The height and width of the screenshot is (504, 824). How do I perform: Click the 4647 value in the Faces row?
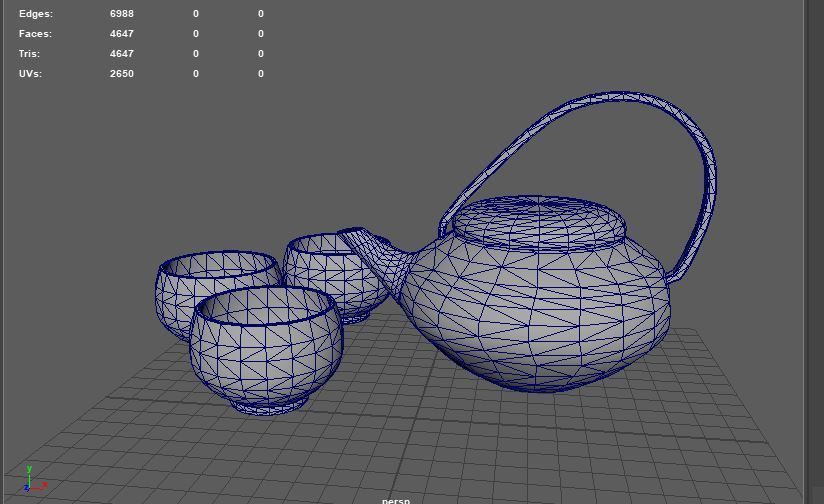tap(121, 34)
